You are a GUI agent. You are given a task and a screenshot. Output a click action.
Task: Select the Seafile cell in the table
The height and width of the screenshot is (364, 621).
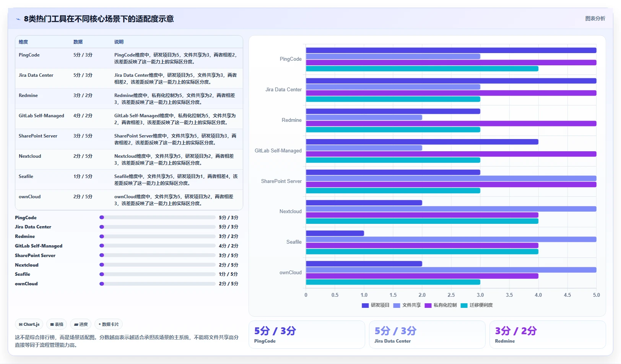(26, 176)
